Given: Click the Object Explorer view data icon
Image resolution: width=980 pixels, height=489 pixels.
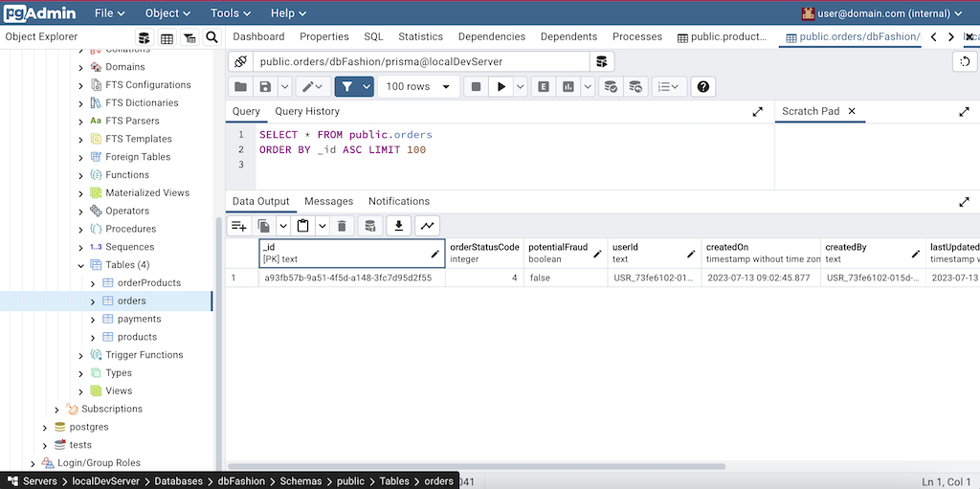Looking at the screenshot, I should tap(167, 37).
